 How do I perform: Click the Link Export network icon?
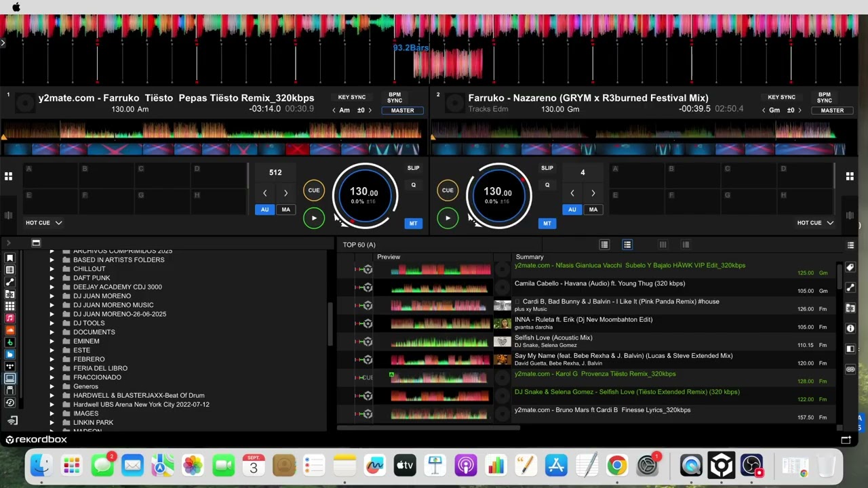click(12, 421)
